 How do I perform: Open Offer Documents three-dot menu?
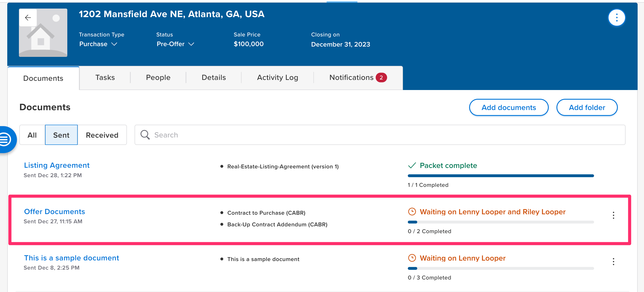point(613,215)
